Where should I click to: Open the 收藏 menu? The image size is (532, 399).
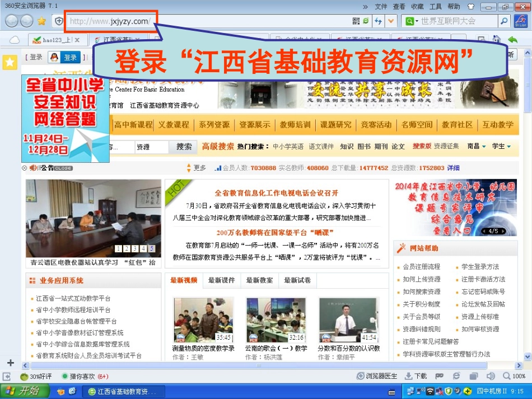(417, 7)
